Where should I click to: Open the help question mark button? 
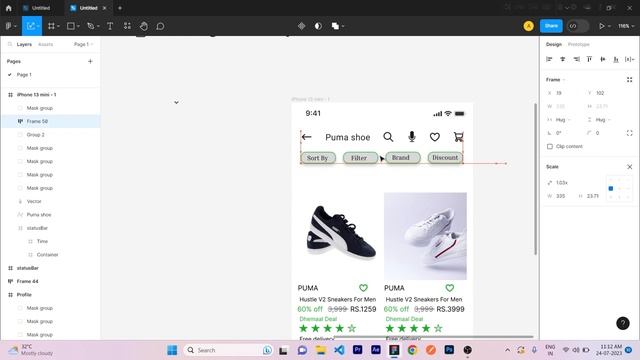point(622,323)
